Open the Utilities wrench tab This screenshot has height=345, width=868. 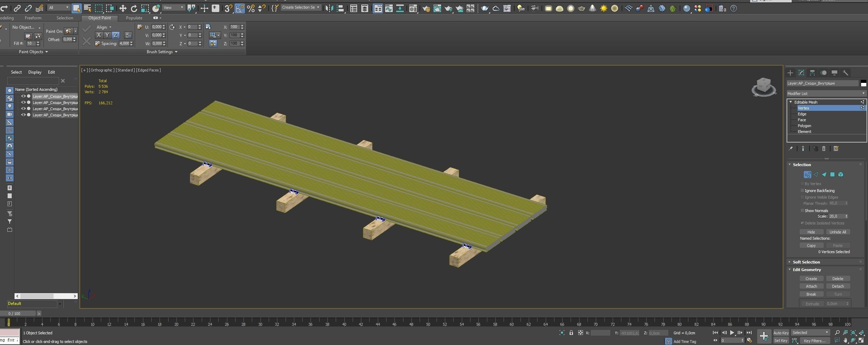846,73
